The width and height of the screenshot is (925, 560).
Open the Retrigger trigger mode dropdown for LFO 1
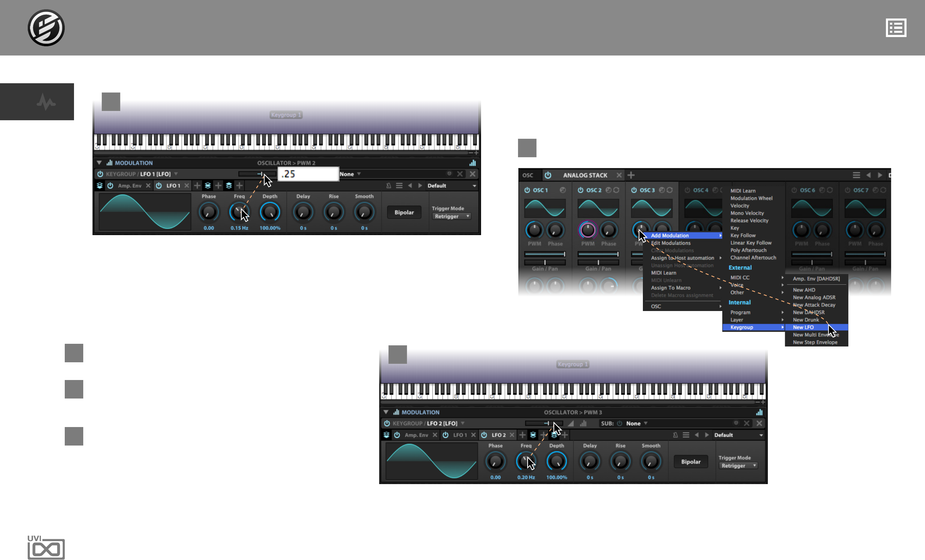pos(452,217)
